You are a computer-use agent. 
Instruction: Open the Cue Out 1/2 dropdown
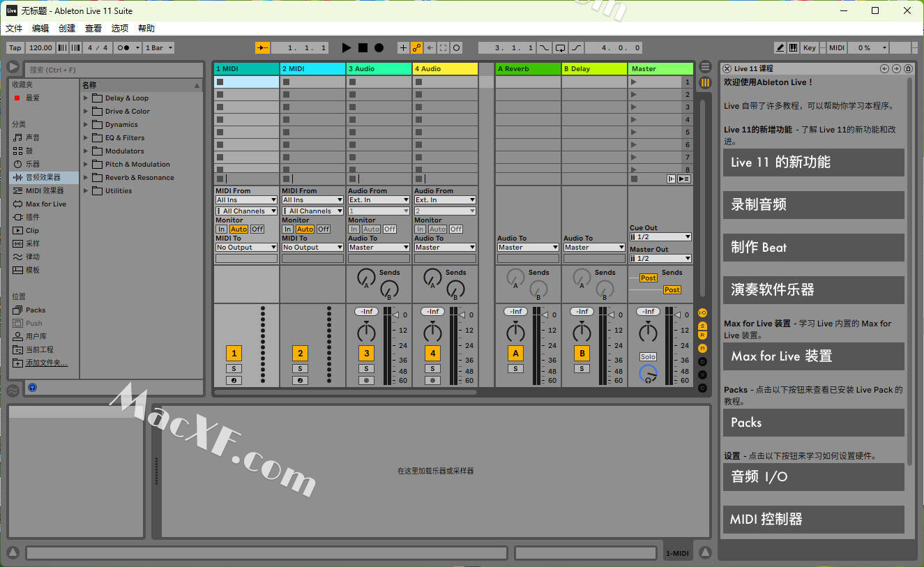pyautogui.click(x=660, y=236)
